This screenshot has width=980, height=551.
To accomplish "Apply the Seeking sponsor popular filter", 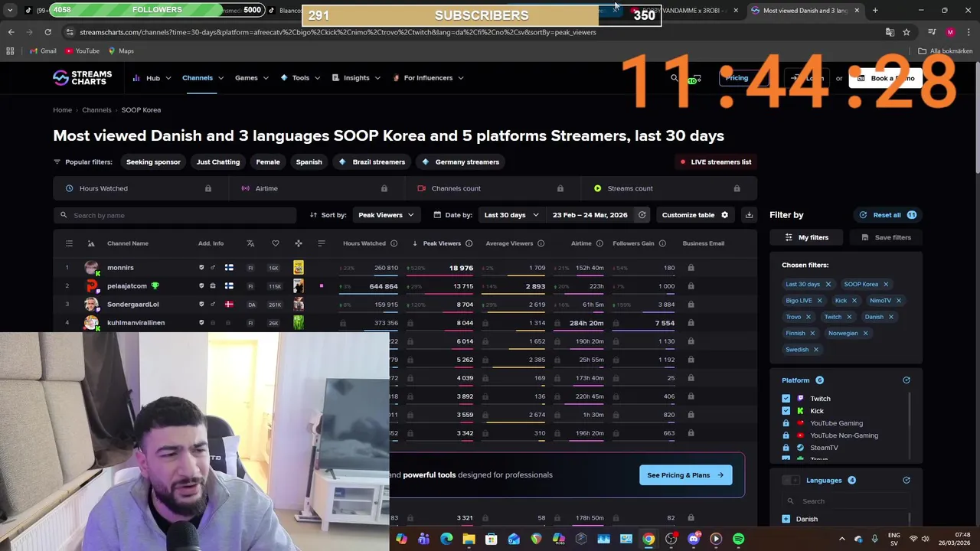I will pos(153,162).
